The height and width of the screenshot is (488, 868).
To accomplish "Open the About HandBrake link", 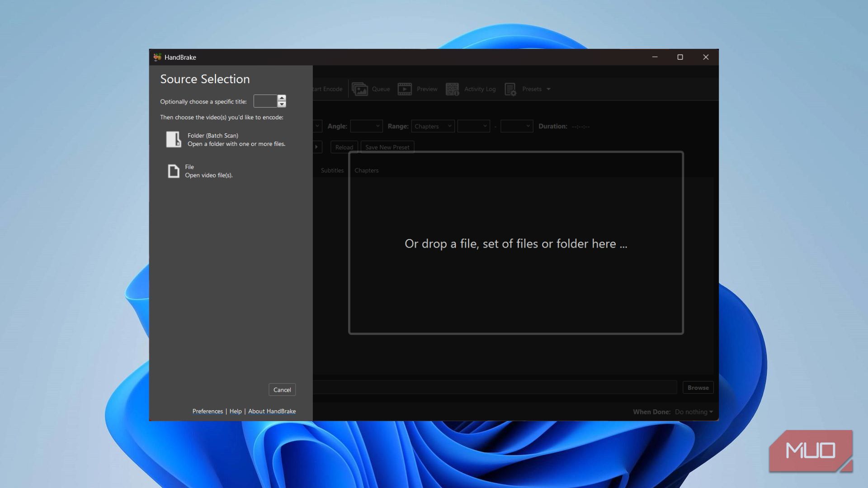I will pos(272,411).
